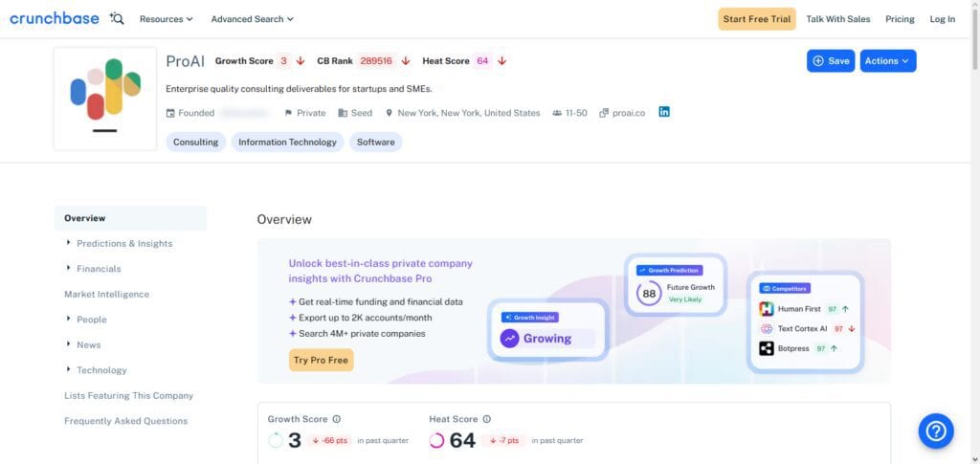Click the Human First competitor logo

767,309
